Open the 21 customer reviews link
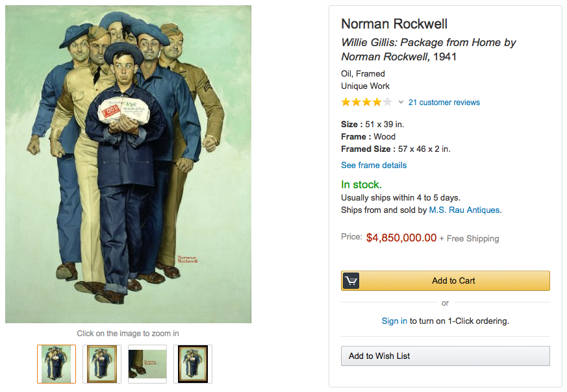Viewport: 567px width, 392px height. 444,102
